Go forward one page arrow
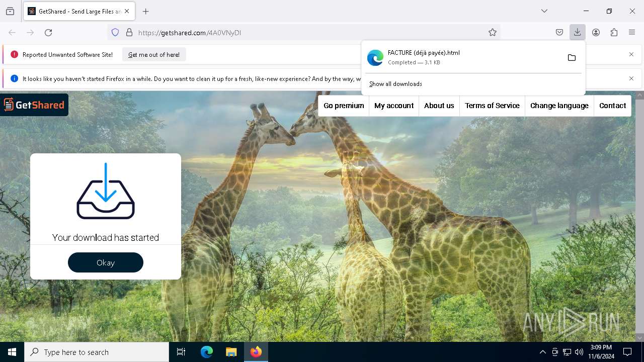 30,32
